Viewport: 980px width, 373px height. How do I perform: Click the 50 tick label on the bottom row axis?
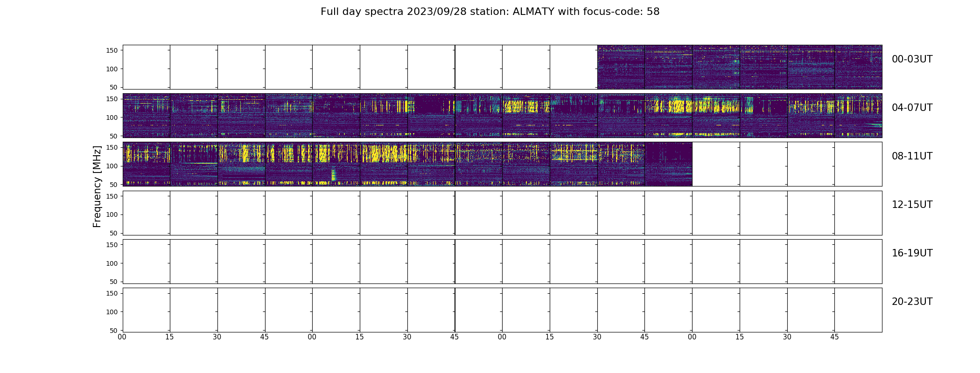(x=114, y=330)
